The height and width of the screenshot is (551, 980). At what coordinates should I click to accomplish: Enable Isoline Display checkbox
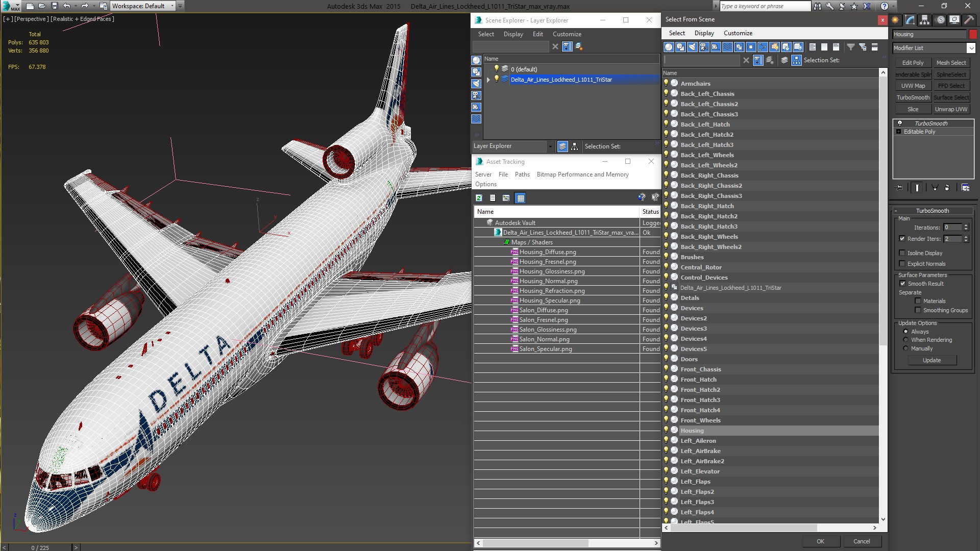point(902,253)
